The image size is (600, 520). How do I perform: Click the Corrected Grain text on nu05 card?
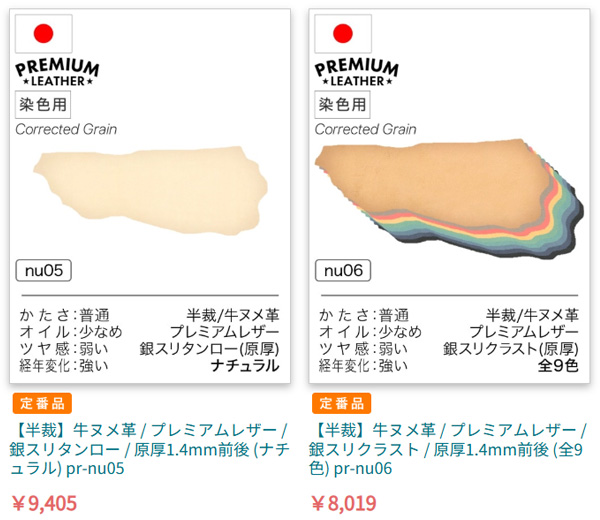click(x=66, y=129)
